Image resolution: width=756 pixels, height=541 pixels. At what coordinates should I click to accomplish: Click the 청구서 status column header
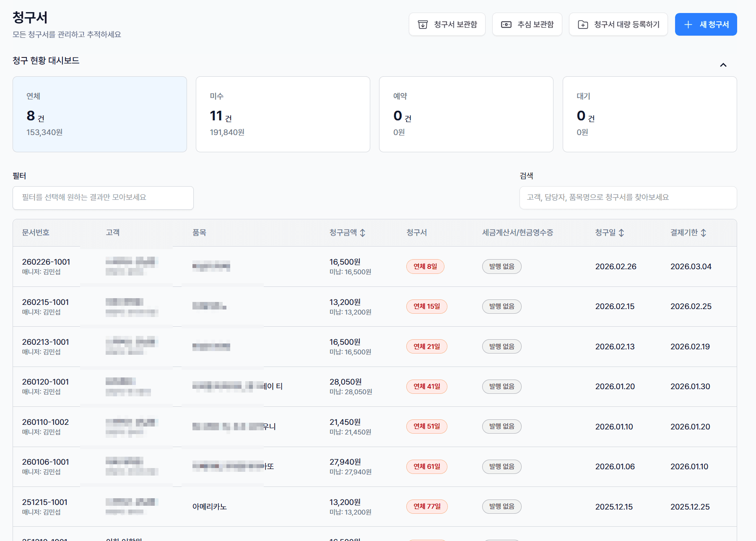(416, 233)
